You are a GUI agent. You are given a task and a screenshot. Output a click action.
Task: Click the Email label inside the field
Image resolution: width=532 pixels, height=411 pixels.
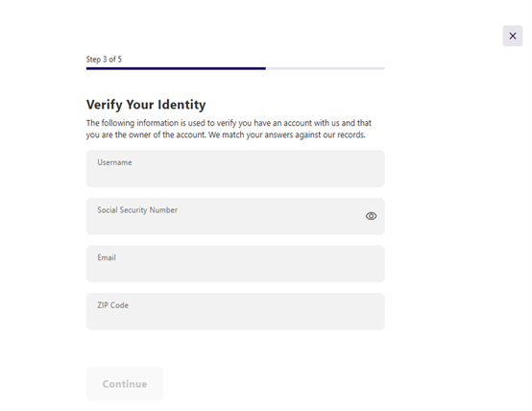tap(107, 257)
